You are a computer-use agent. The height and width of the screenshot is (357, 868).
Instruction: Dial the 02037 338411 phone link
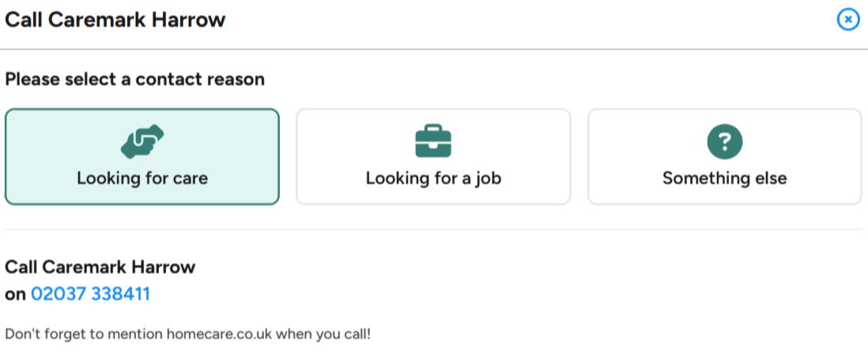[91, 294]
